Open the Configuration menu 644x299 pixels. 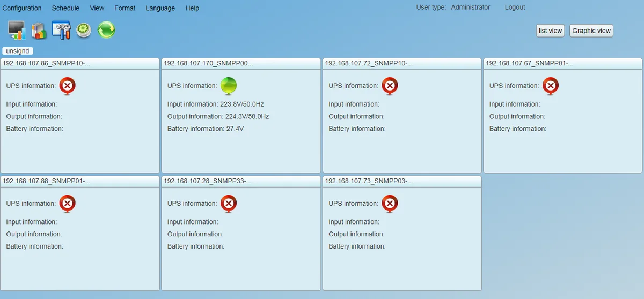(x=22, y=8)
